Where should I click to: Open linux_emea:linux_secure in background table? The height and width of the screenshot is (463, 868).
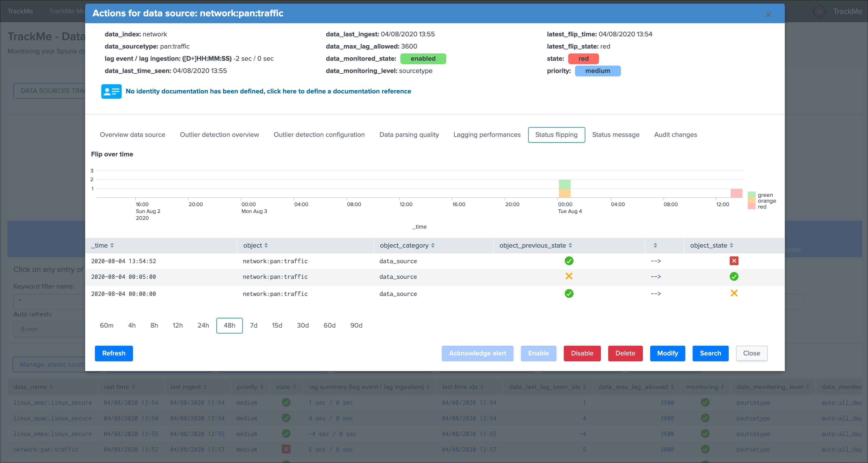52,434
